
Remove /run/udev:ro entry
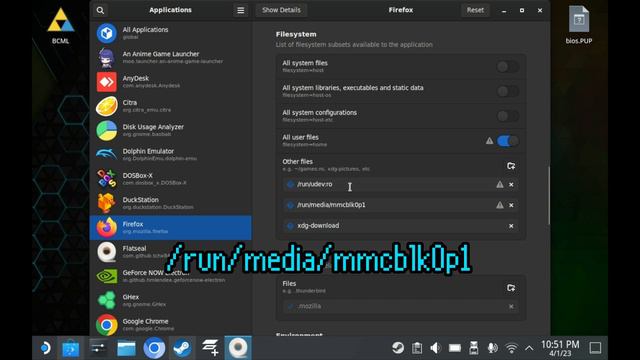point(511,184)
